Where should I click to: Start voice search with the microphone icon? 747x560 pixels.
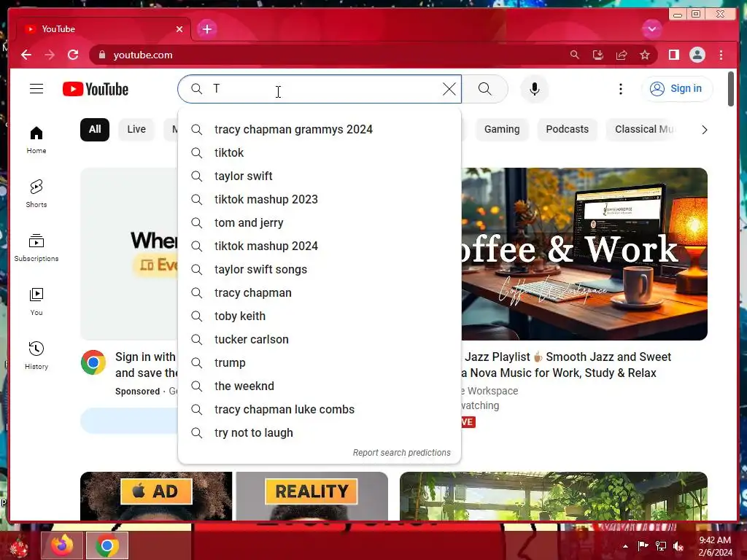pyautogui.click(x=535, y=89)
